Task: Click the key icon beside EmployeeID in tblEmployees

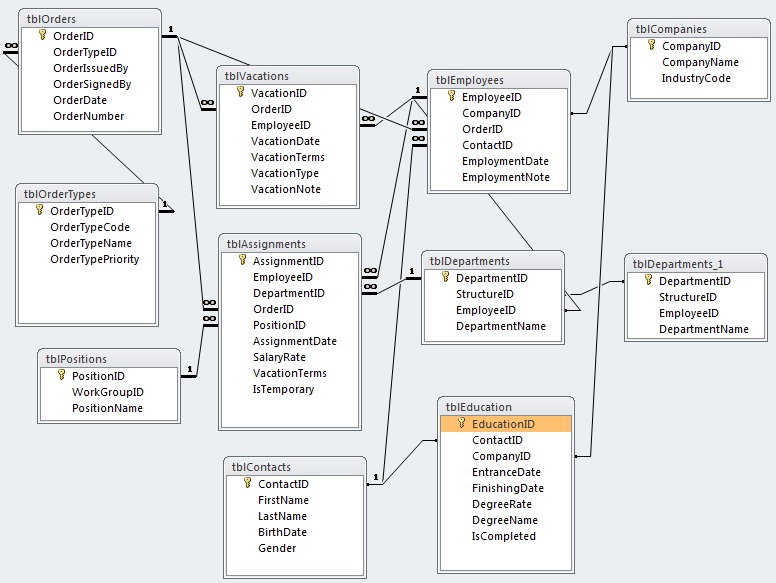Action: coord(451,96)
